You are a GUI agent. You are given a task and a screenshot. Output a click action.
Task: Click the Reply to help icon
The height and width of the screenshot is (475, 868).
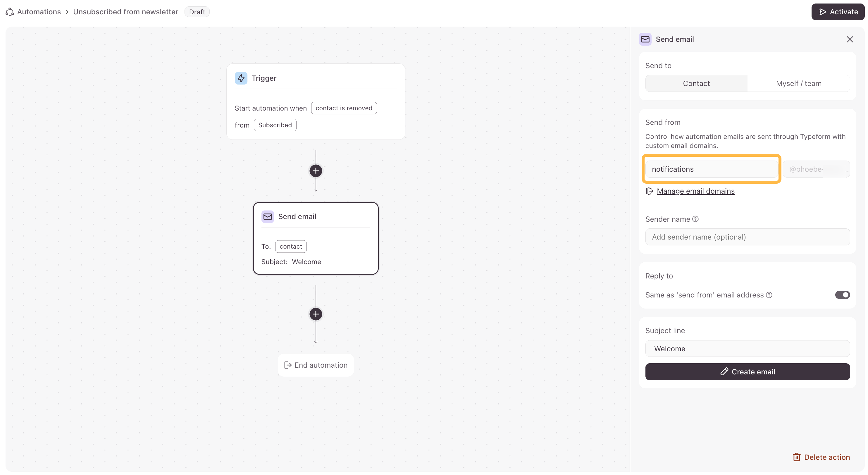click(769, 295)
